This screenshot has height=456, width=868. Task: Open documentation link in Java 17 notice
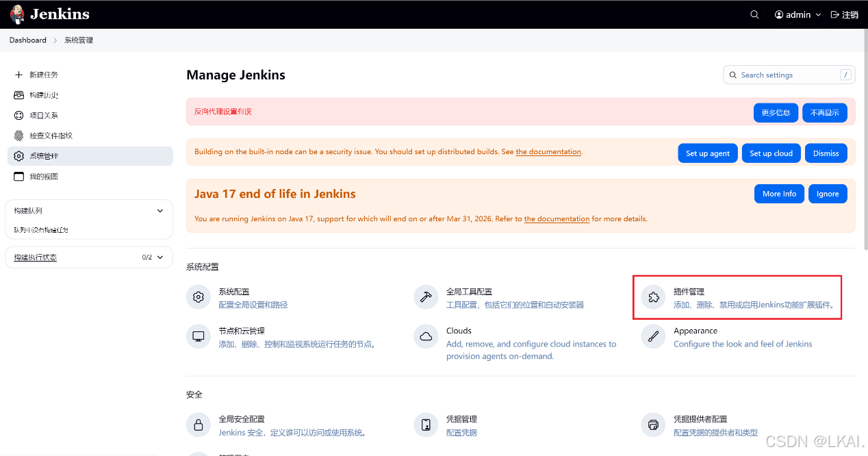[557, 219]
